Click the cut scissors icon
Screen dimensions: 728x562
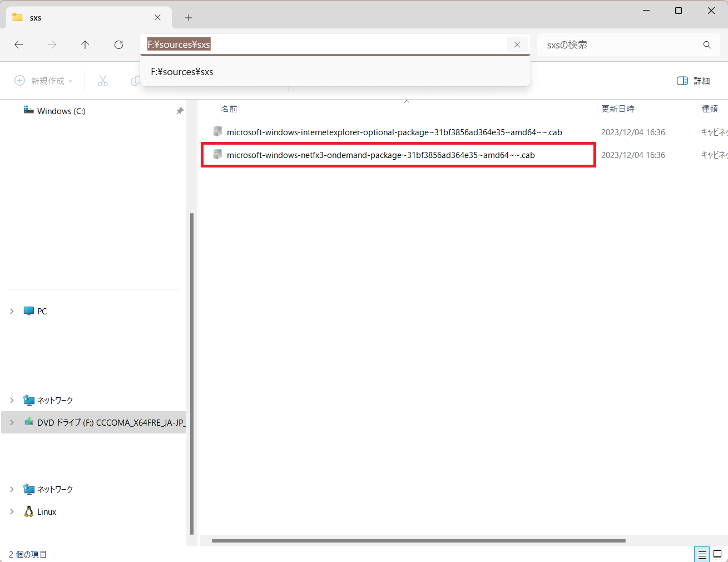tap(103, 81)
